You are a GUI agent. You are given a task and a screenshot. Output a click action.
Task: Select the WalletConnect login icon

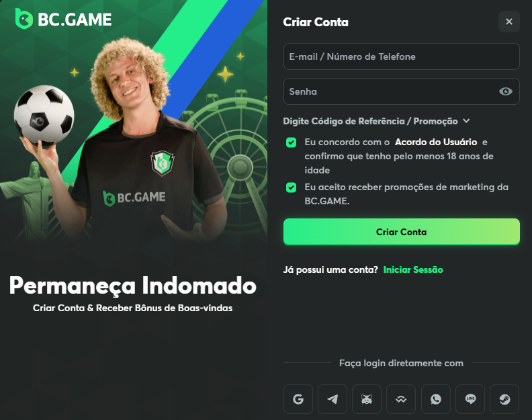(401, 399)
